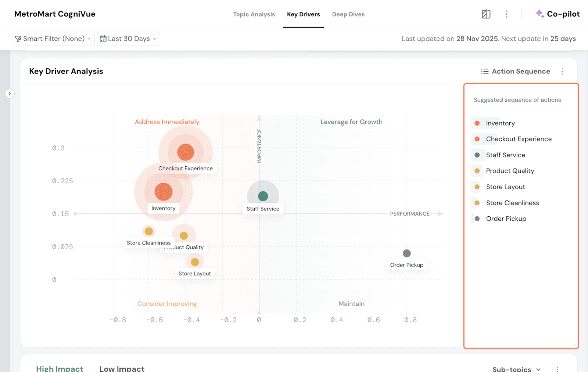Viewport: 588px width, 372px height.
Task: Click the calendar icon beside Last 30 Days
Action: pyautogui.click(x=103, y=39)
